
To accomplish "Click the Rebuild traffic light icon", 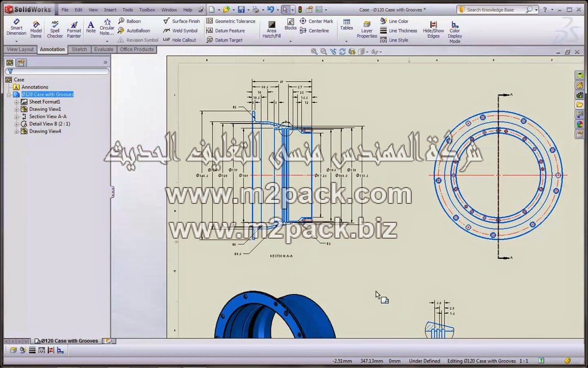I will [x=300, y=10].
